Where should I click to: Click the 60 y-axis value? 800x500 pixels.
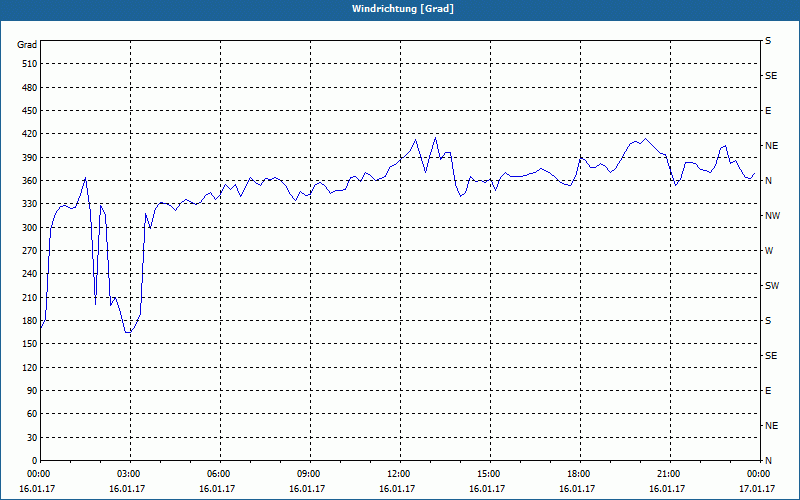click(32, 414)
